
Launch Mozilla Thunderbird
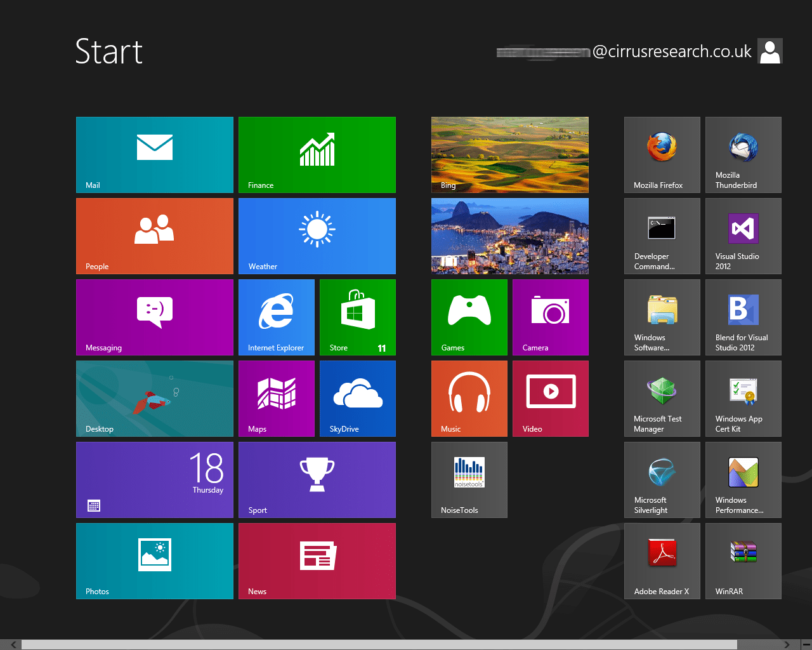click(743, 155)
